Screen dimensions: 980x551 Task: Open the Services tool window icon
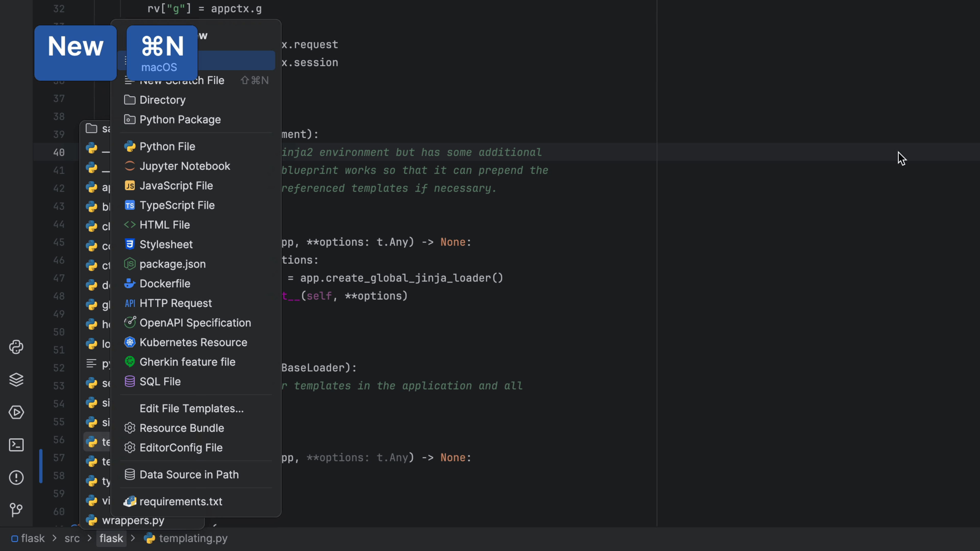coord(16,412)
